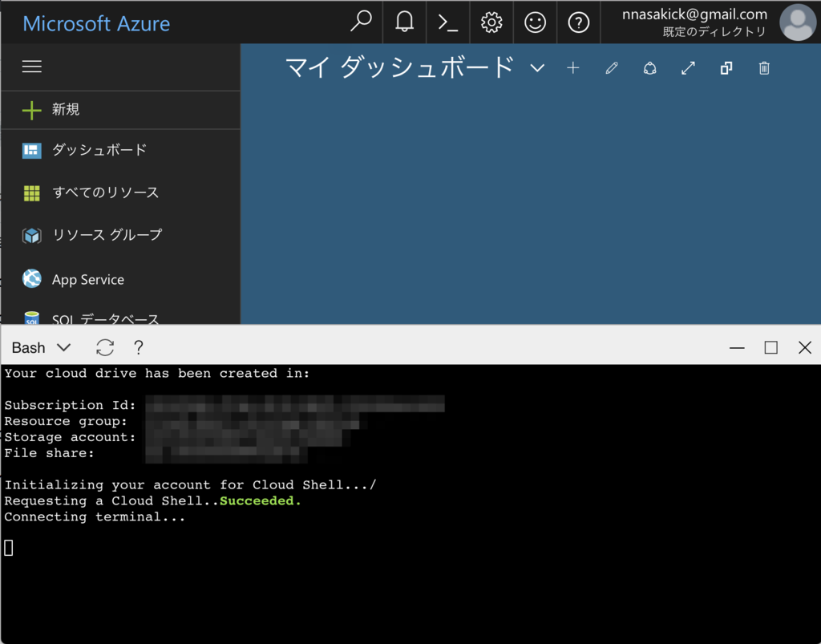Click the dashboard tile icon in sidebar

click(31, 150)
